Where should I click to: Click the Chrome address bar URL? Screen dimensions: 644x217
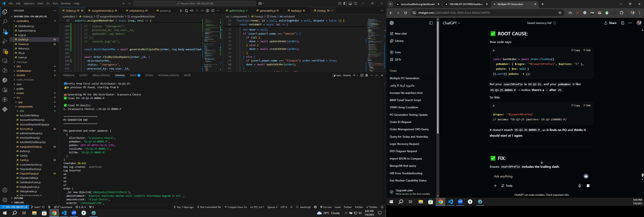pos(454,13)
